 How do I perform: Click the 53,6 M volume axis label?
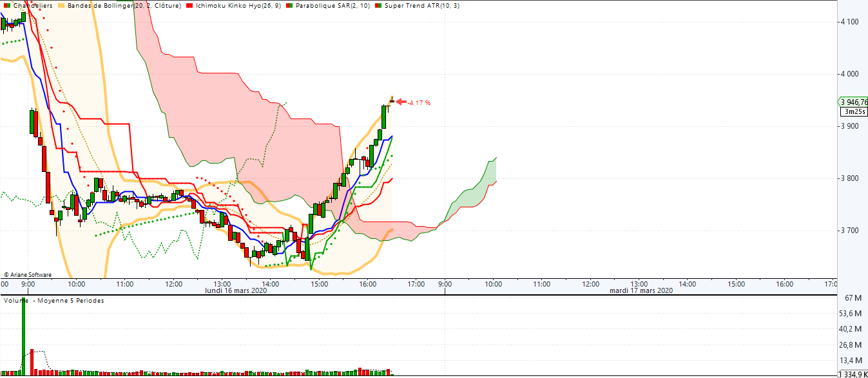click(x=852, y=314)
